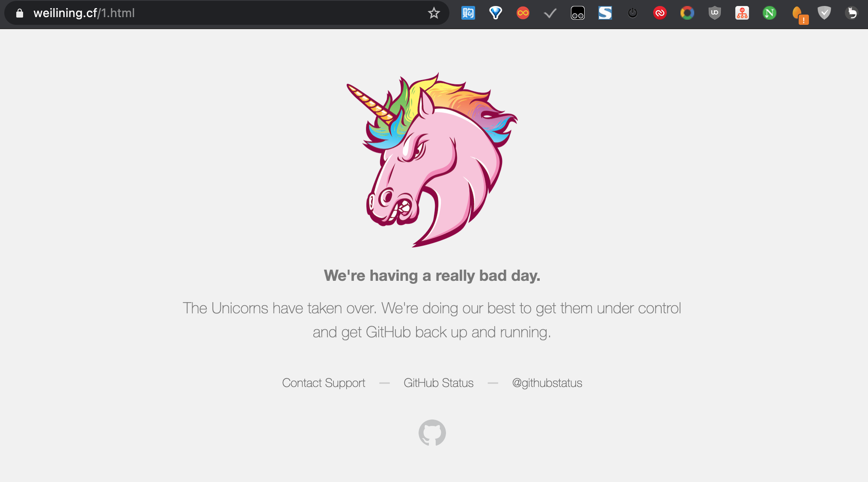Click the blue diamond funnel extension

[x=495, y=13]
